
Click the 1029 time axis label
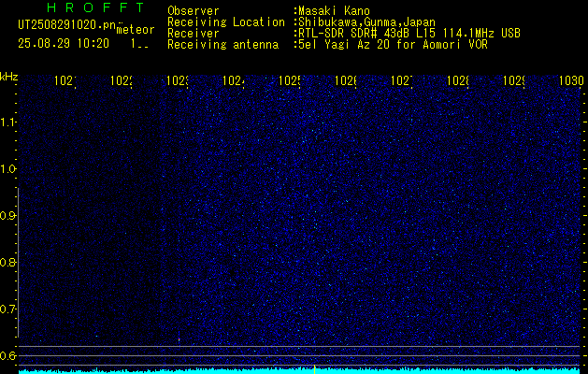(x=514, y=80)
